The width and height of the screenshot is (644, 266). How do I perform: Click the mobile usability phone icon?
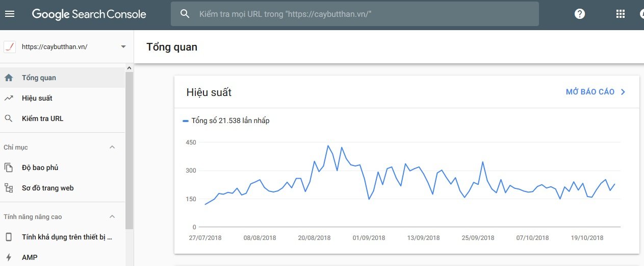(x=9, y=237)
